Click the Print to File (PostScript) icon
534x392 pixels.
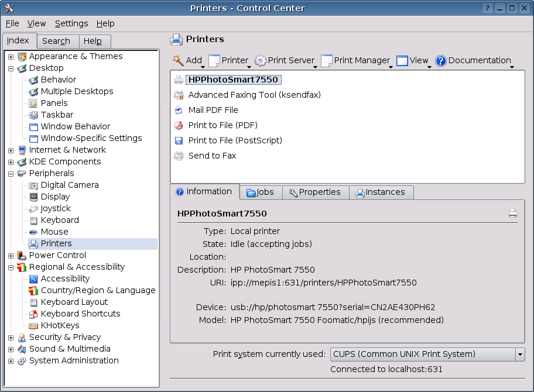point(179,140)
